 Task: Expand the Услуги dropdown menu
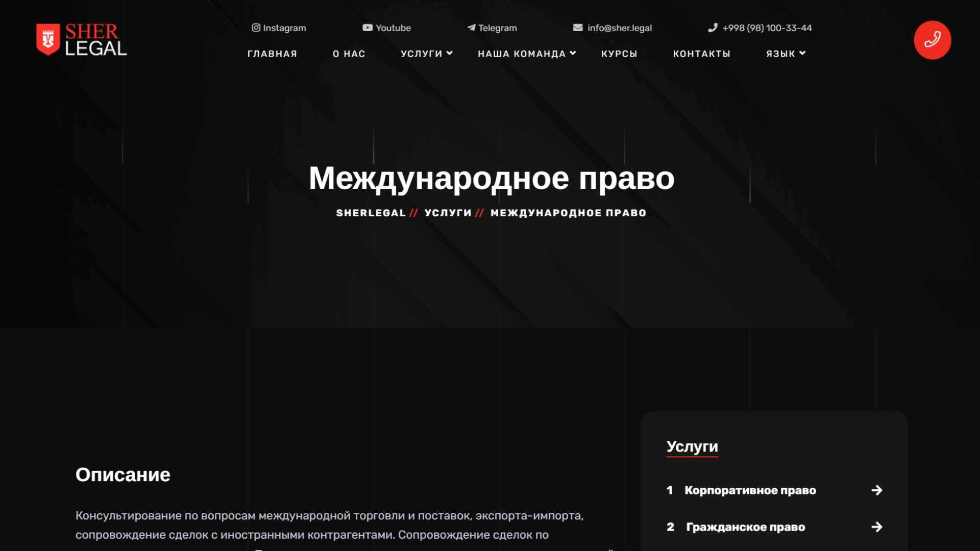pos(426,54)
